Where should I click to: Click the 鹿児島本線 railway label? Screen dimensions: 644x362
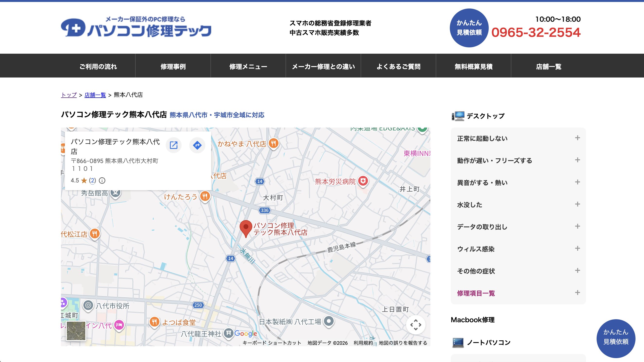(x=341, y=247)
